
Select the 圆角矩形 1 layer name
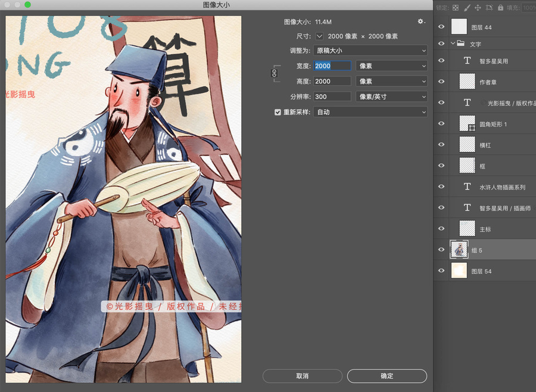point(493,124)
